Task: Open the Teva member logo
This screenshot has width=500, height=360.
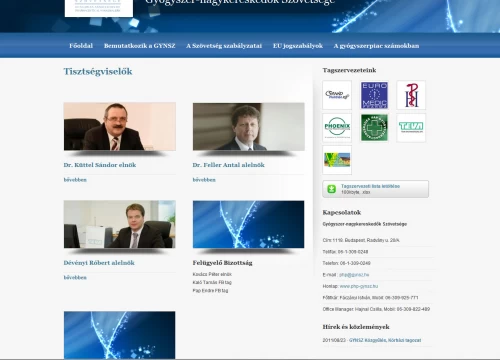Action: click(x=411, y=128)
